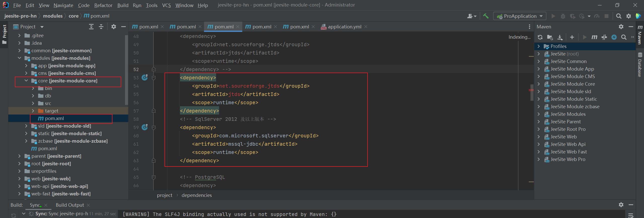
Task: Click the editor vertical scrollbar thumb
Action: click(532, 92)
